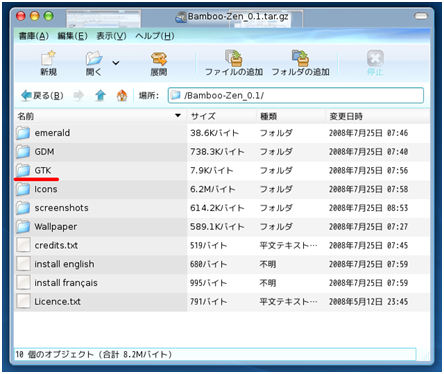Sort by the 名前 column header
The image size is (444, 374).
[x=100, y=116]
